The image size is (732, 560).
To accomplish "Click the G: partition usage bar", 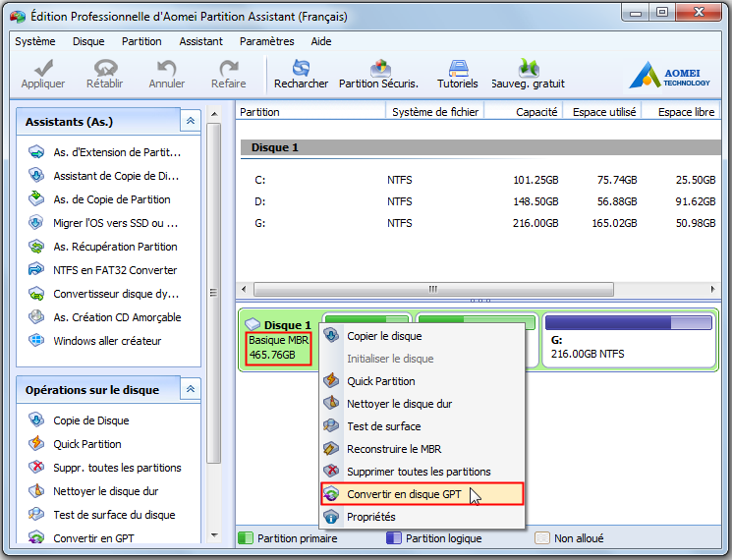I will pyautogui.click(x=629, y=322).
